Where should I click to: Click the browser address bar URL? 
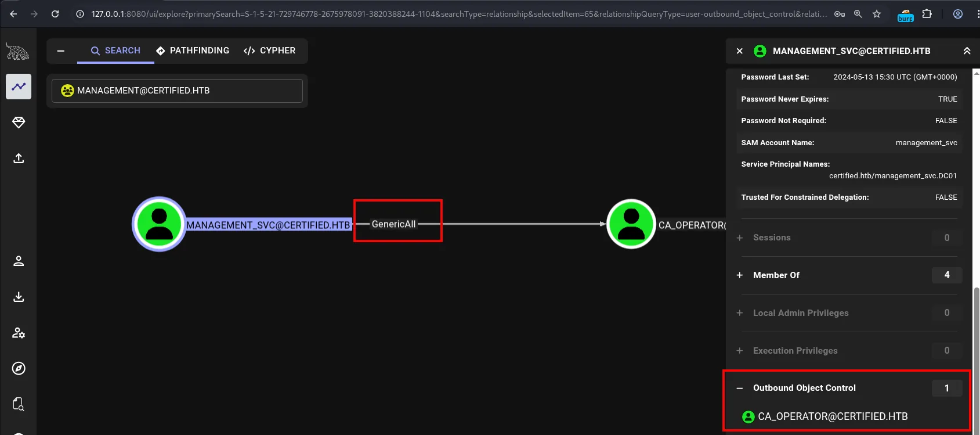point(459,14)
